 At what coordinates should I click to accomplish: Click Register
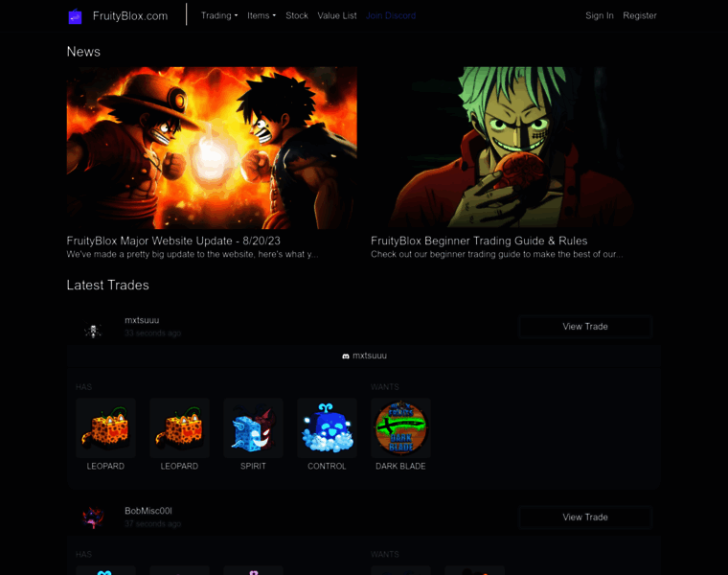(x=640, y=15)
